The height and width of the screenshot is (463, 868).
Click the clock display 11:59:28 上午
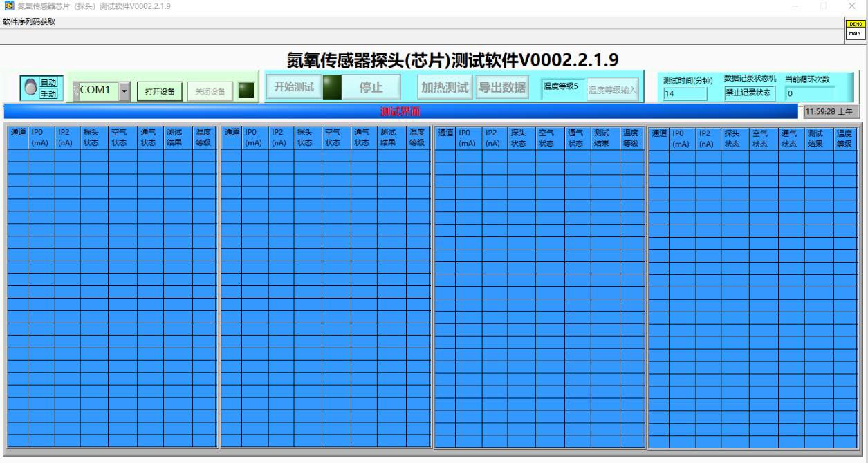[831, 111]
